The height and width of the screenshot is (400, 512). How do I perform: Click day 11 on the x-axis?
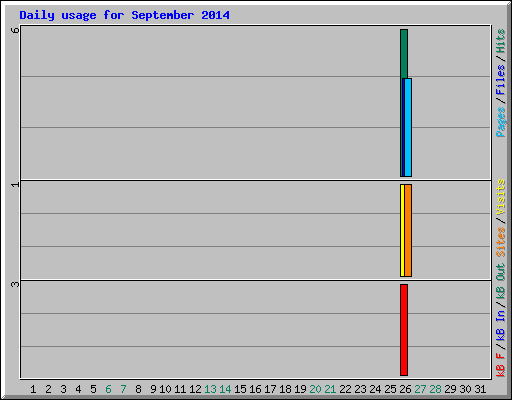point(180,389)
